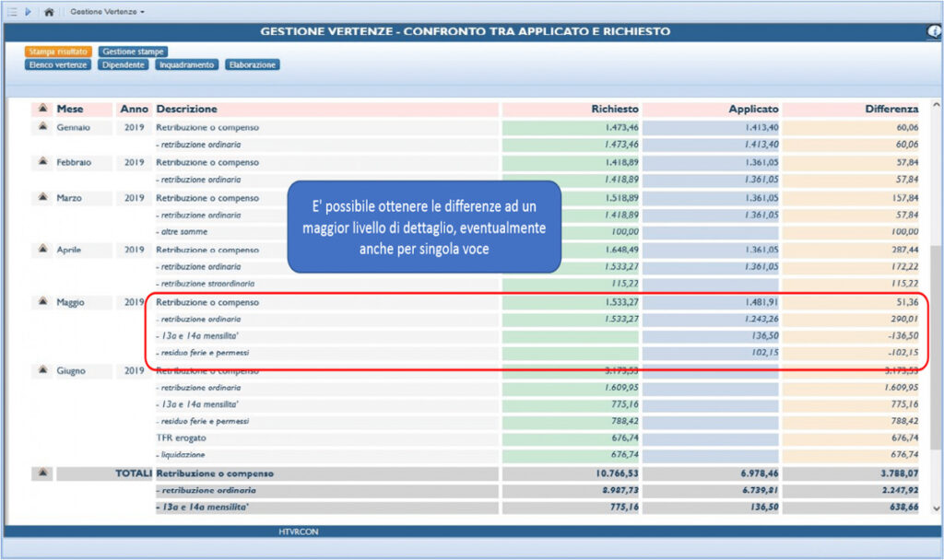This screenshot has width=944, height=560.
Task: Open Elaborazione section
Action: click(253, 65)
